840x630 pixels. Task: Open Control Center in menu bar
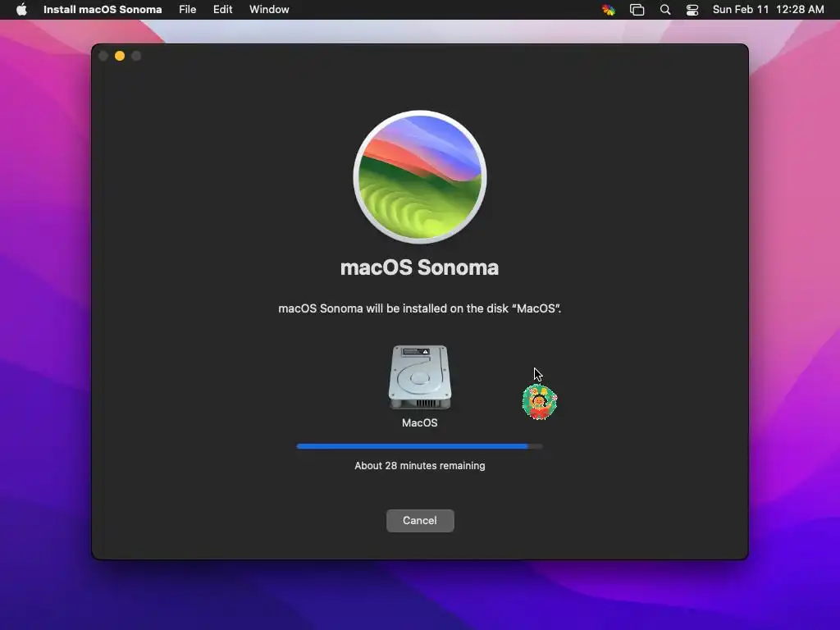pos(692,10)
